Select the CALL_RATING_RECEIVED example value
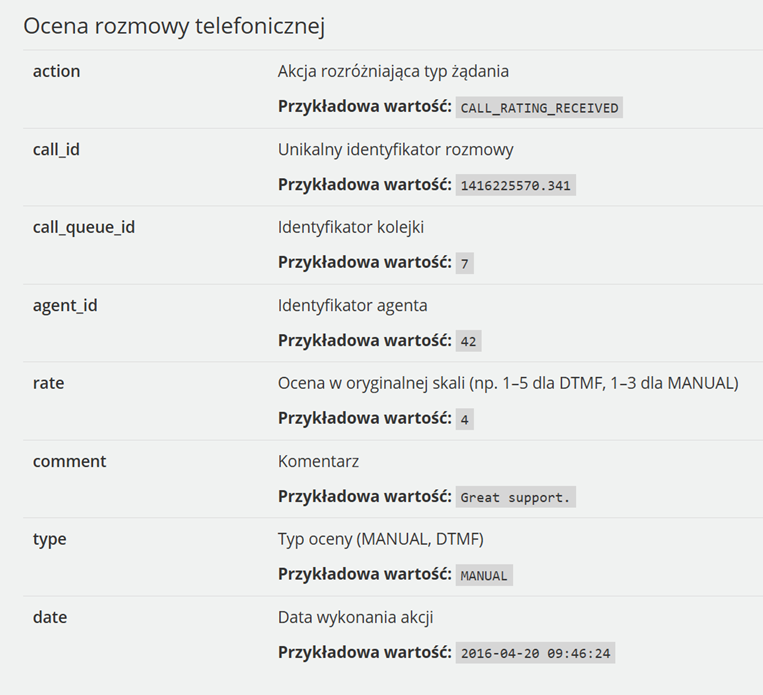Image resolution: width=763 pixels, height=695 pixels. [x=539, y=108]
